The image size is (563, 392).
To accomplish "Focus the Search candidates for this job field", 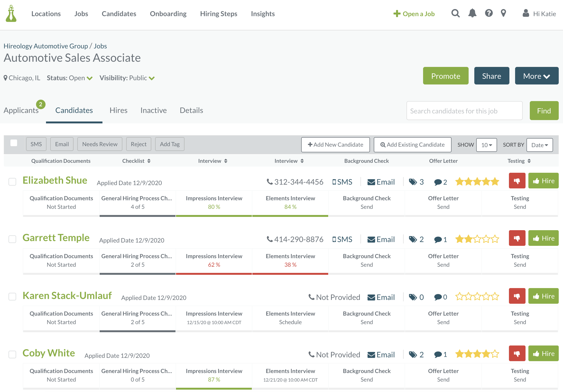I will [x=464, y=111].
